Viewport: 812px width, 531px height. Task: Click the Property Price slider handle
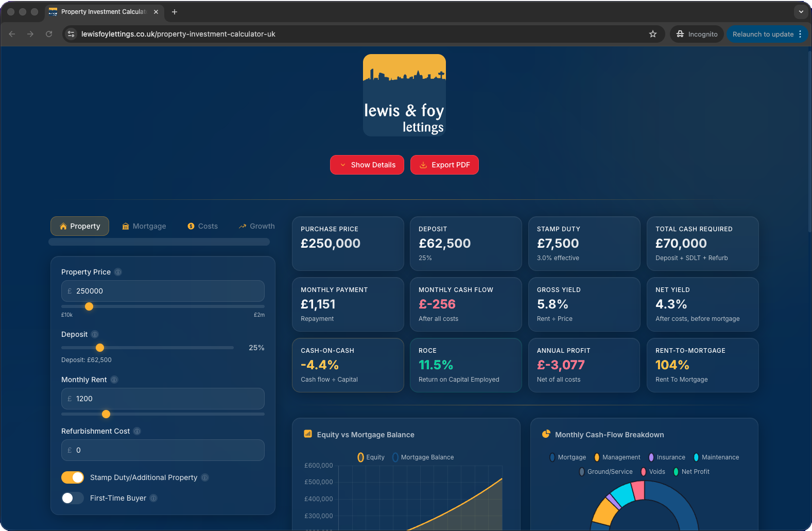coord(89,306)
